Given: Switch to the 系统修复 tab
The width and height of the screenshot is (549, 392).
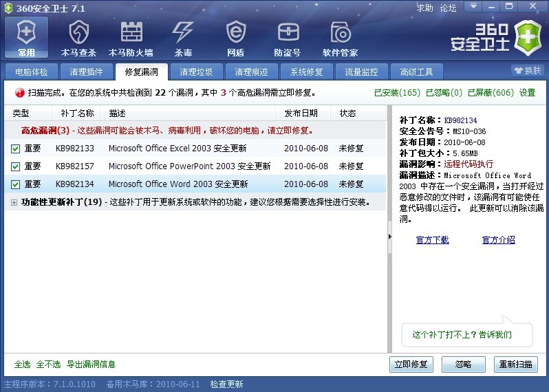Looking at the screenshot, I should coord(307,72).
